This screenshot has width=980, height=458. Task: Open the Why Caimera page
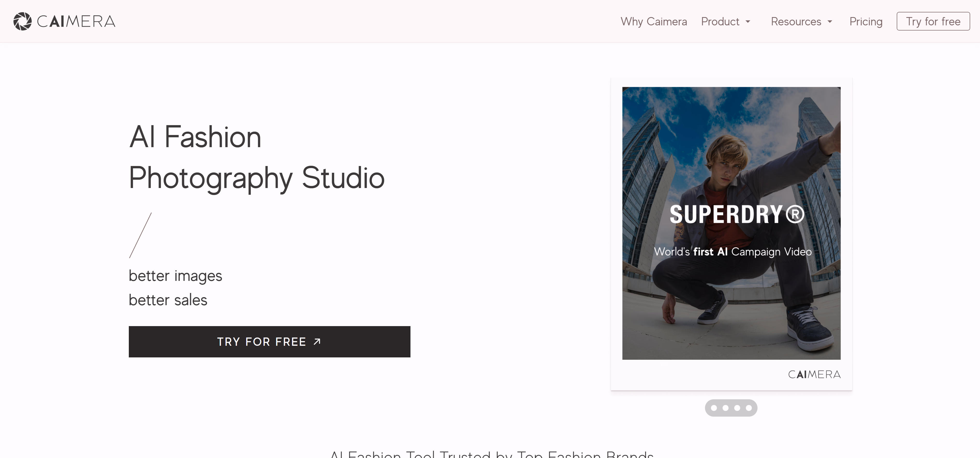pos(654,21)
